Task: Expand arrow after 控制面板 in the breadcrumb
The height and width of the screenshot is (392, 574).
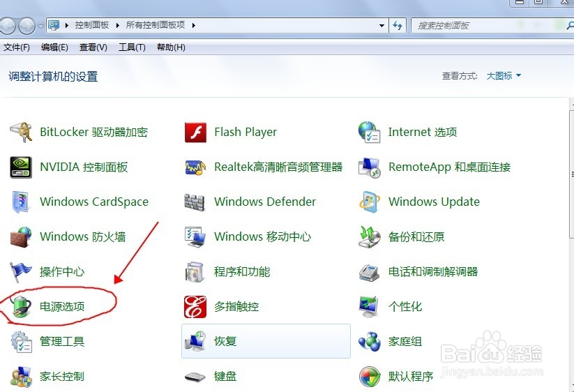Action: coord(117,25)
